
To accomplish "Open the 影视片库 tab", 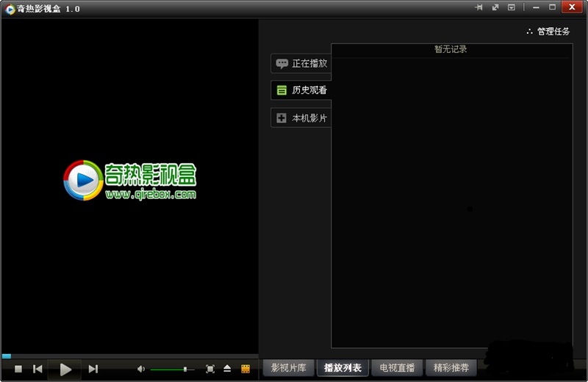I will click(289, 367).
